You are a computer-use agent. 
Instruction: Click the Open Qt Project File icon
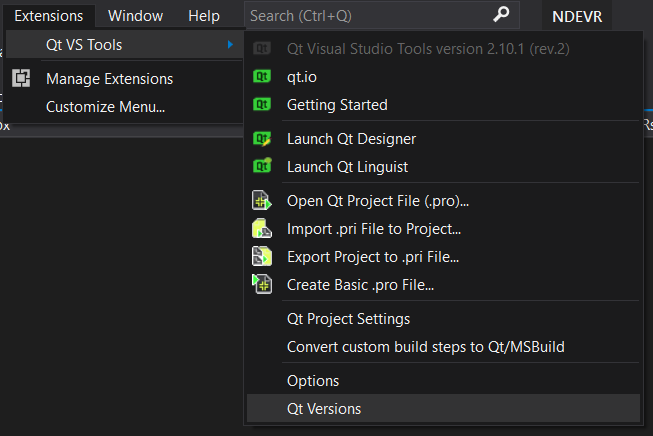coord(262,200)
